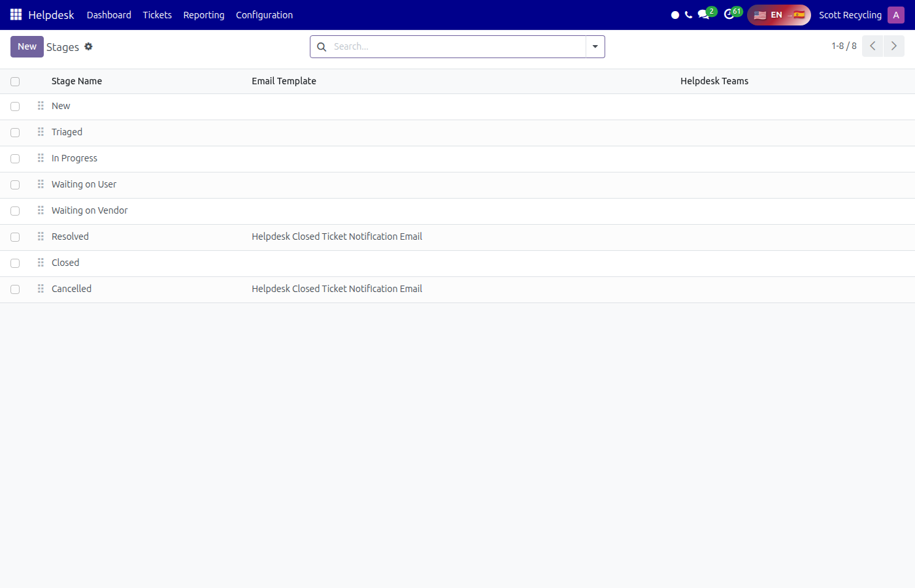Tick the select-all header checkbox
Screen dimensions: 915x588
click(x=15, y=82)
